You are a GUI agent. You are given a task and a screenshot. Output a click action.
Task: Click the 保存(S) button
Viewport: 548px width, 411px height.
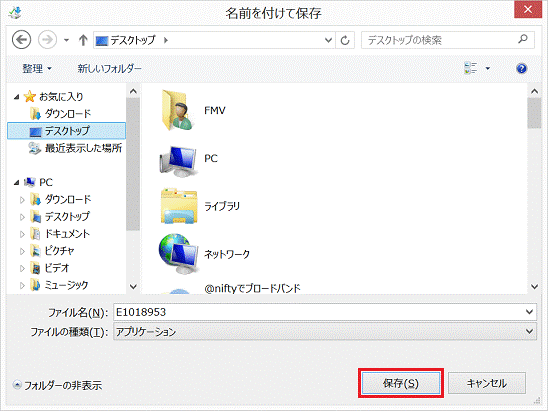pos(401,383)
